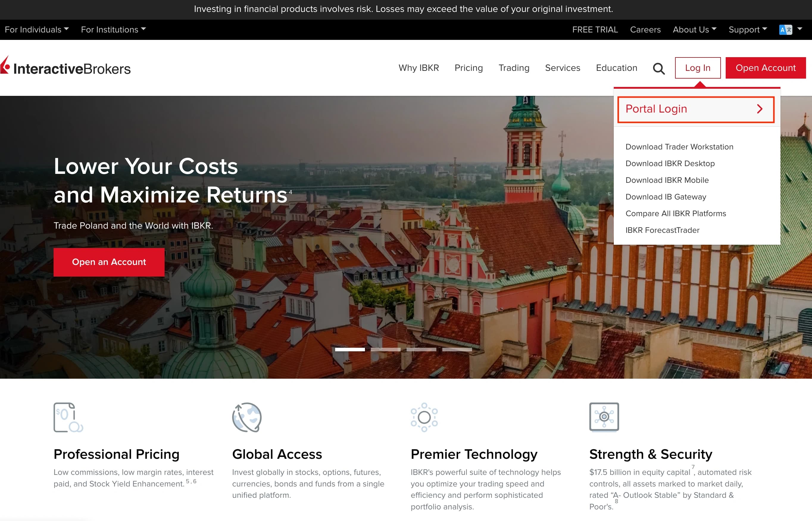This screenshot has height=521, width=812.
Task: Click the Strength & Security safe icon
Action: 604,417
